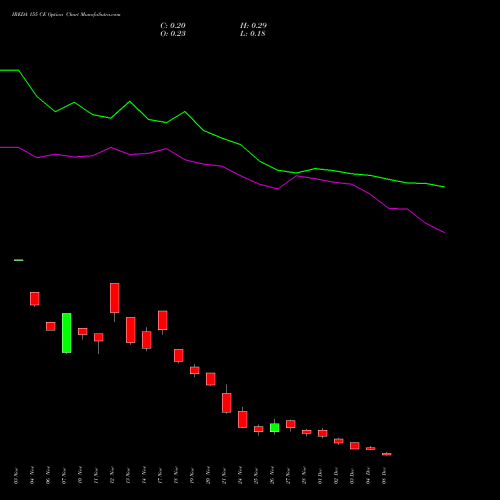
Task: Click the 02 Dec date label
Action: coord(336,476)
